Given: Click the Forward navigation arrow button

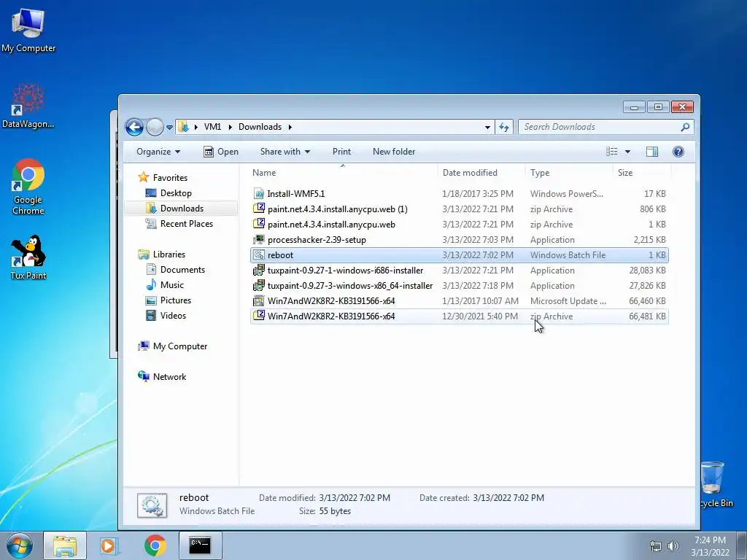Looking at the screenshot, I should click(x=155, y=127).
